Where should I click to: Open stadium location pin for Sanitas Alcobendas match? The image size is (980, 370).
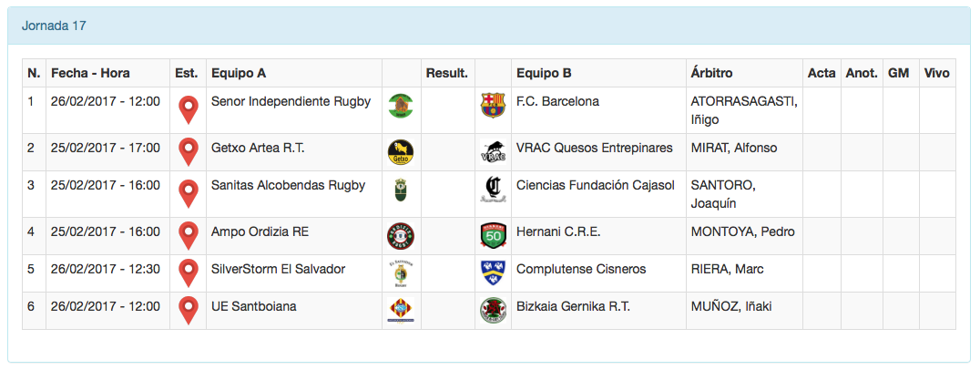pyautogui.click(x=188, y=193)
